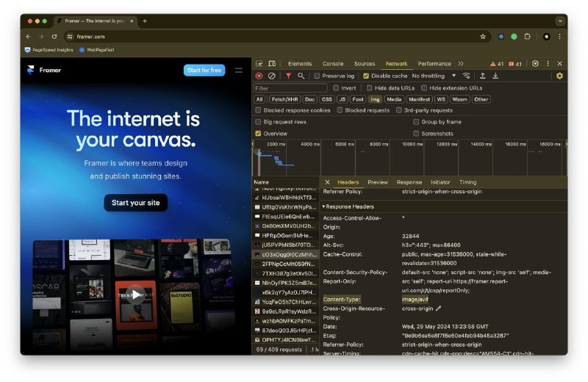Filter requests by Font type

click(x=358, y=99)
